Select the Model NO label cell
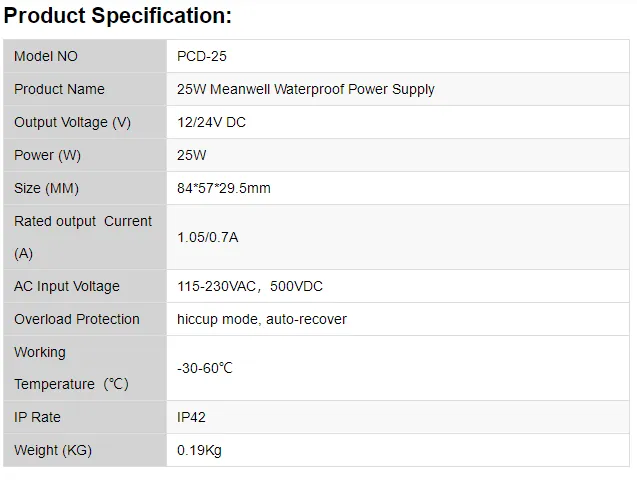637x487 pixels. point(85,56)
